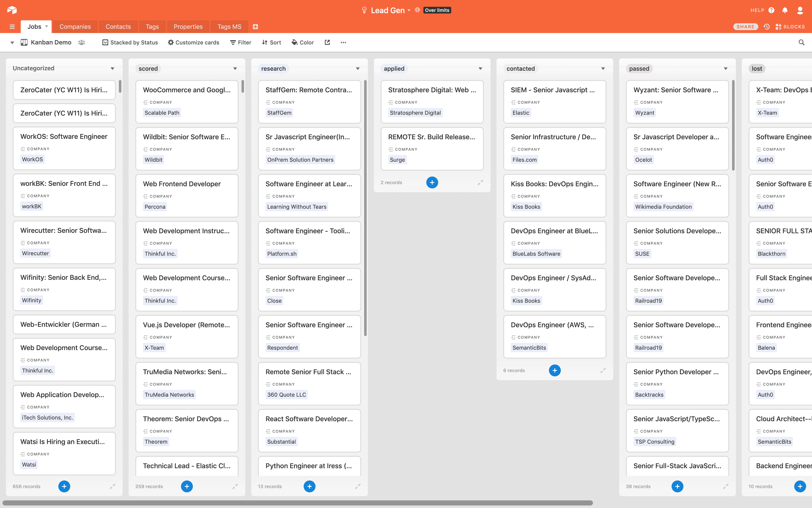Open the Filter menu

click(x=241, y=42)
